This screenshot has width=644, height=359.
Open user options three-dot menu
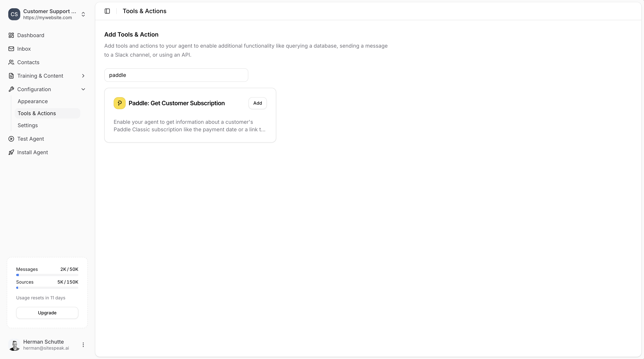(x=83, y=345)
